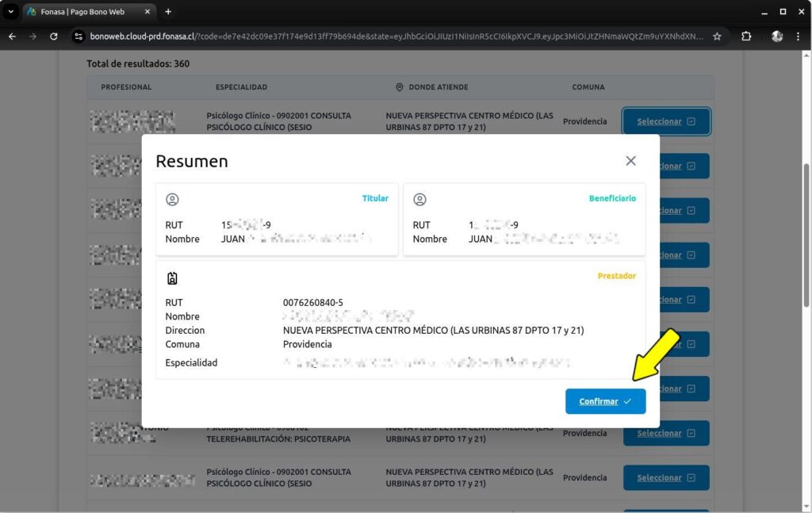Click the location pin icon by DONDE ATIENDE
The width and height of the screenshot is (812, 513).
coord(400,87)
